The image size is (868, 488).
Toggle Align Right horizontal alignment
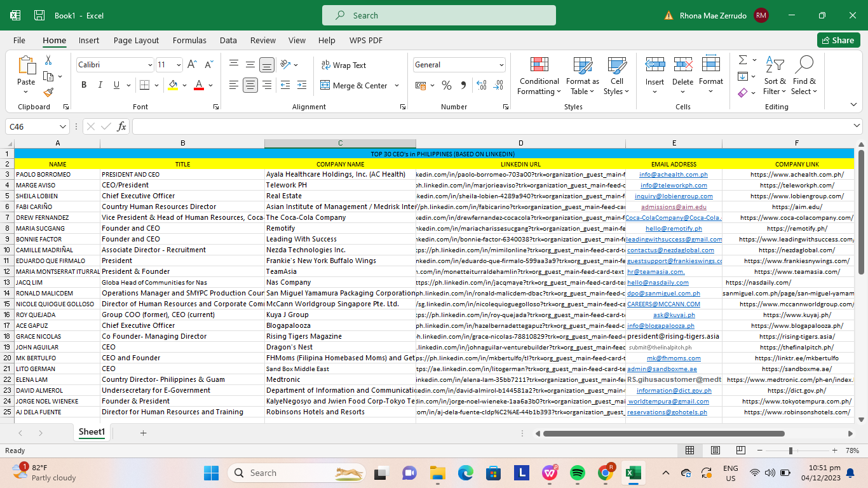click(267, 85)
